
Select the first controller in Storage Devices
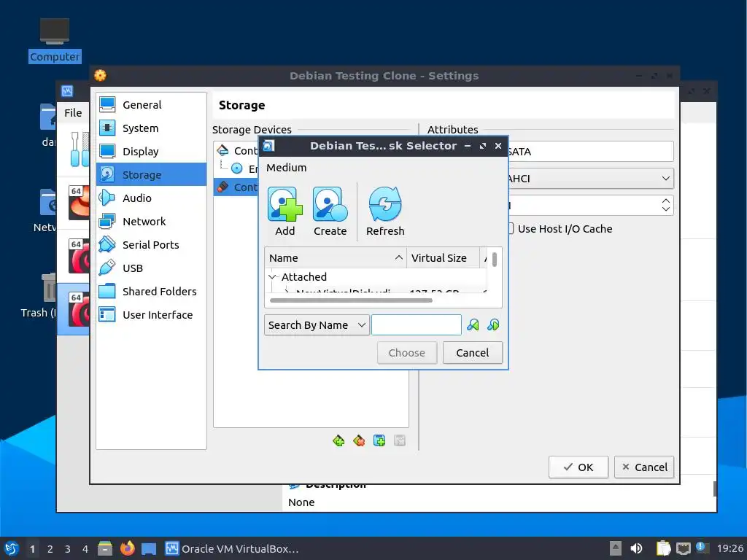pyautogui.click(x=237, y=151)
